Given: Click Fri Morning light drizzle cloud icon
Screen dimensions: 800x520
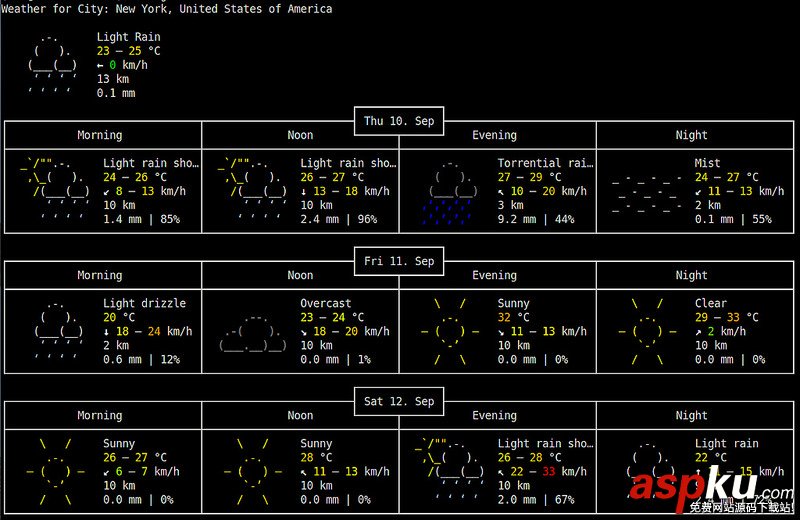Looking at the screenshot, I should tap(58, 331).
